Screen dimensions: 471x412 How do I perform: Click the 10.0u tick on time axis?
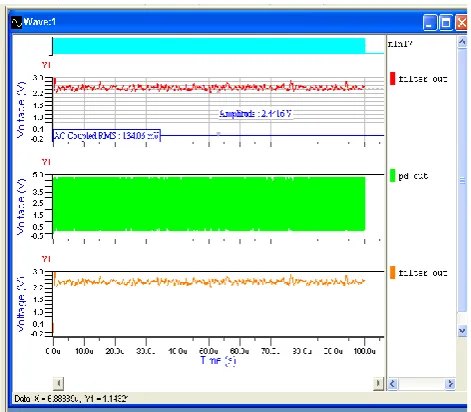click(84, 351)
